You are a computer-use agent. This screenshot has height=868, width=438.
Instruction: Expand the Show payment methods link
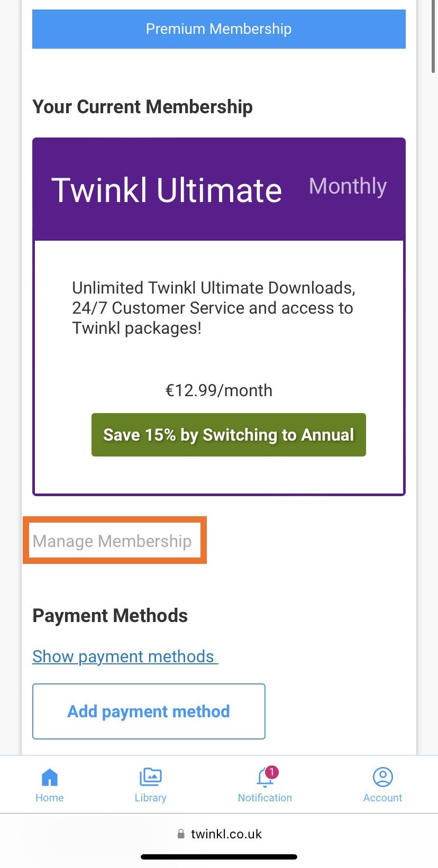pos(124,656)
